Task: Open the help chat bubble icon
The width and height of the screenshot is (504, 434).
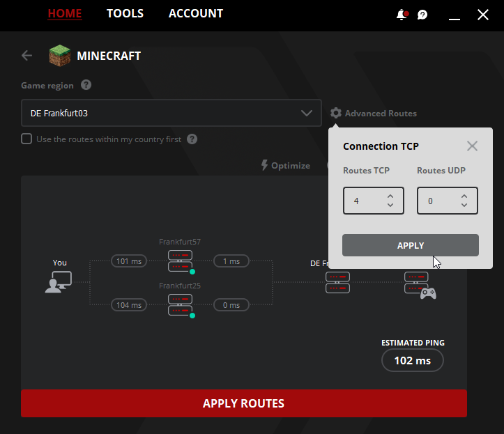Action: [422, 15]
